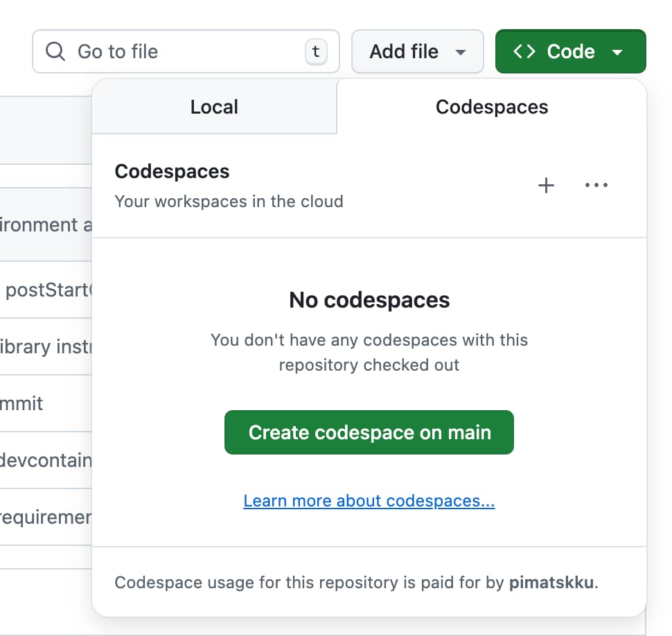Screen dimensions: 672x636
Task: Click the truncated postStart commit message
Action: click(x=47, y=290)
